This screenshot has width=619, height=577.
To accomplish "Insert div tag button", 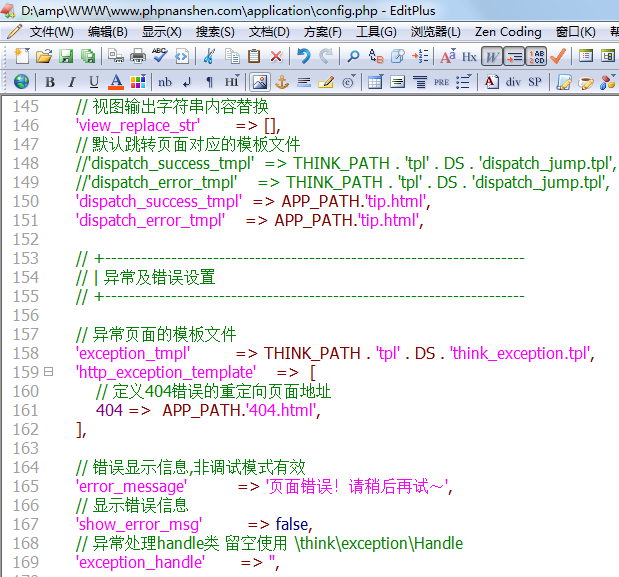I will click(x=513, y=82).
